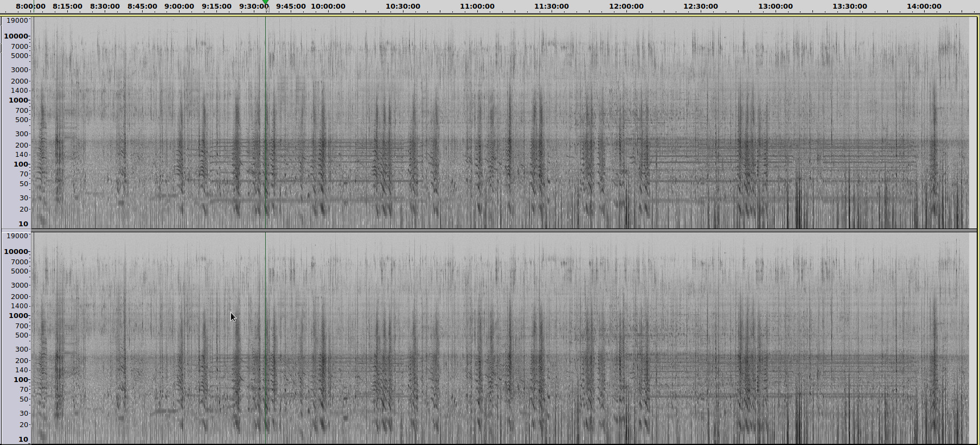The height and width of the screenshot is (445, 980).
Task: Select the 10:30:00 mark on the timeline
Action: tap(402, 7)
